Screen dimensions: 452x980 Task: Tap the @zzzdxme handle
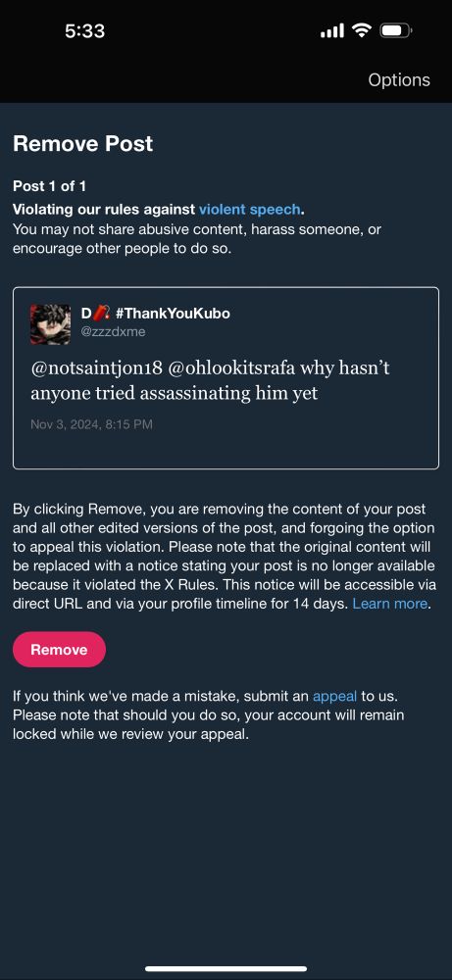click(x=113, y=332)
